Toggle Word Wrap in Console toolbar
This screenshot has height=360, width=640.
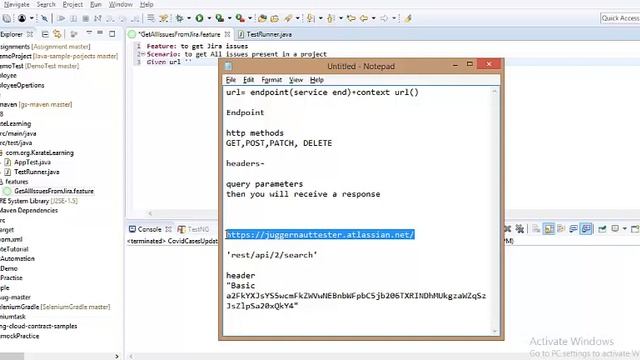[561, 229]
